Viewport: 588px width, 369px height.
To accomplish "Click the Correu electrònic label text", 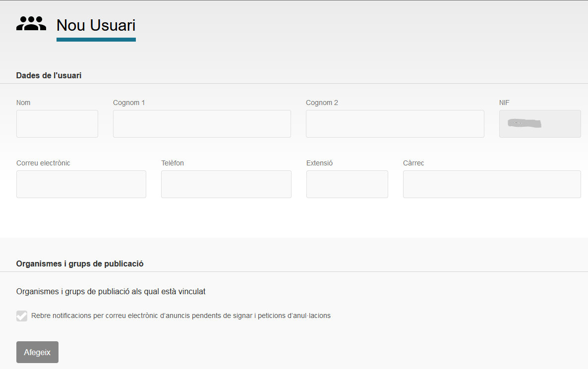I will tap(43, 163).
